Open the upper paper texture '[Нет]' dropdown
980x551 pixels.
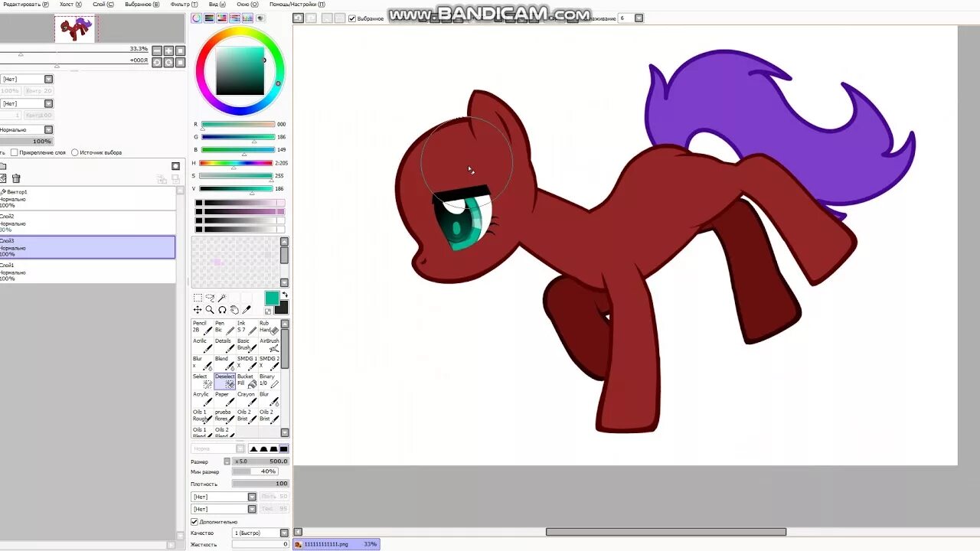[48, 79]
